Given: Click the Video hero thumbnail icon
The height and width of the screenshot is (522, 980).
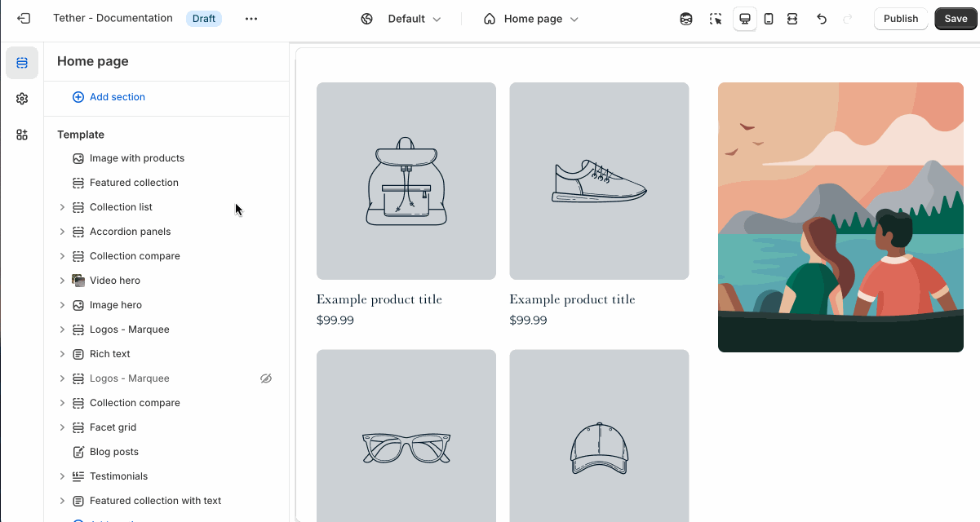Looking at the screenshot, I should click(x=78, y=281).
